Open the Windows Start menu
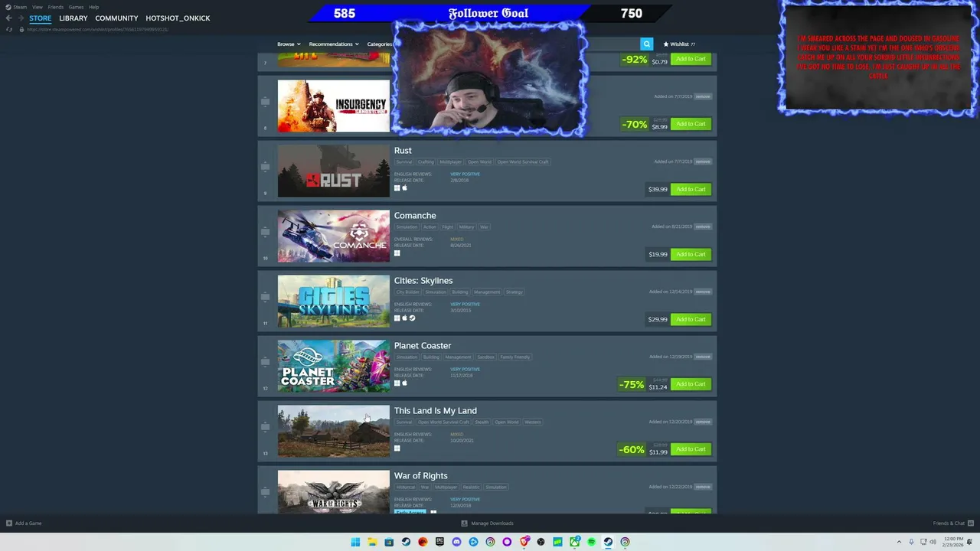Screen dimensions: 980x551 tap(355, 542)
